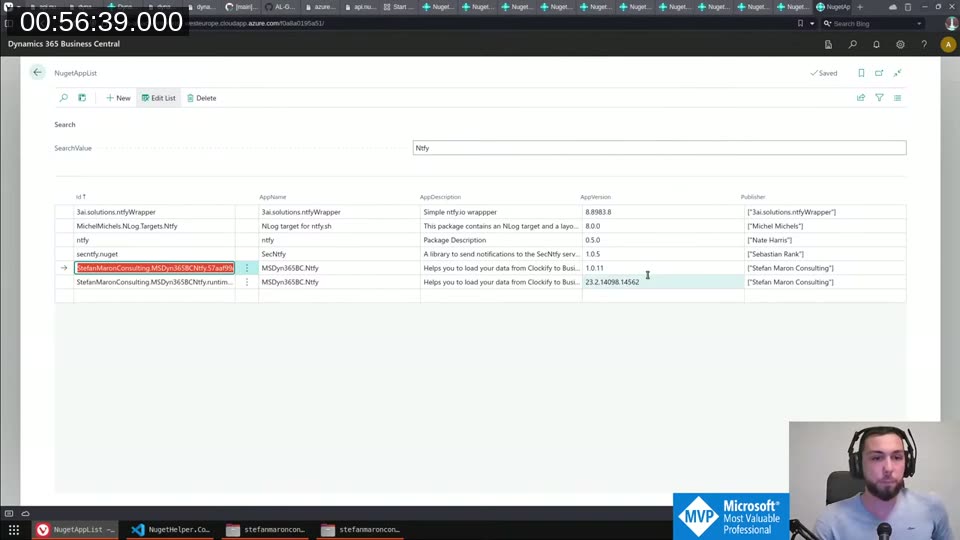The image size is (960, 540).
Task: Select the secntfy.nuget Id cell
Action: [154, 254]
